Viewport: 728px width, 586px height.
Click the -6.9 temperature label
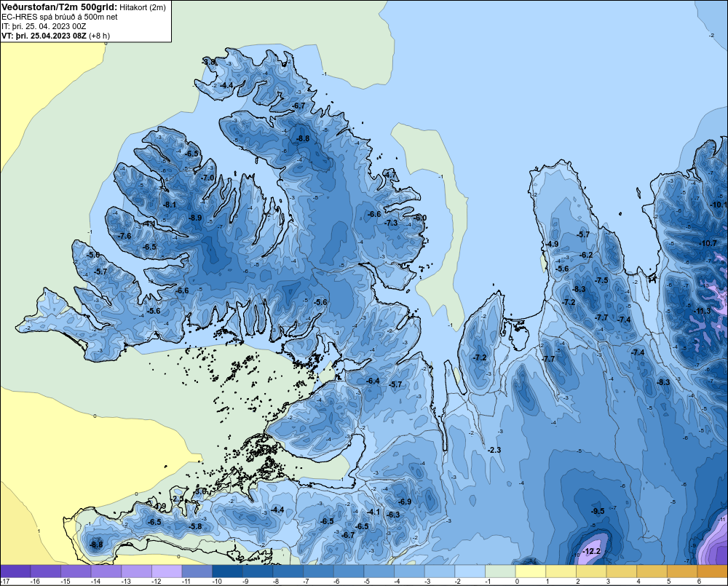pos(404,502)
